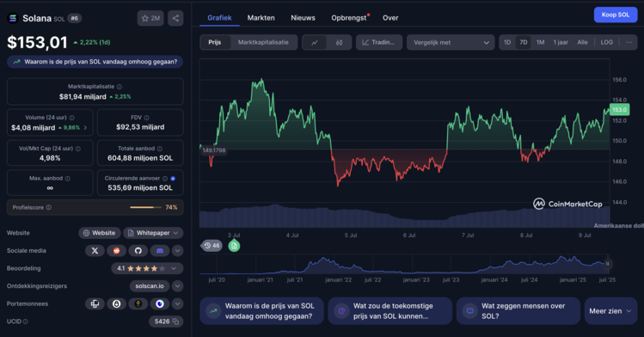This screenshot has height=337, width=644.
Task: Click the Koop SOL button
Action: point(616,15)
